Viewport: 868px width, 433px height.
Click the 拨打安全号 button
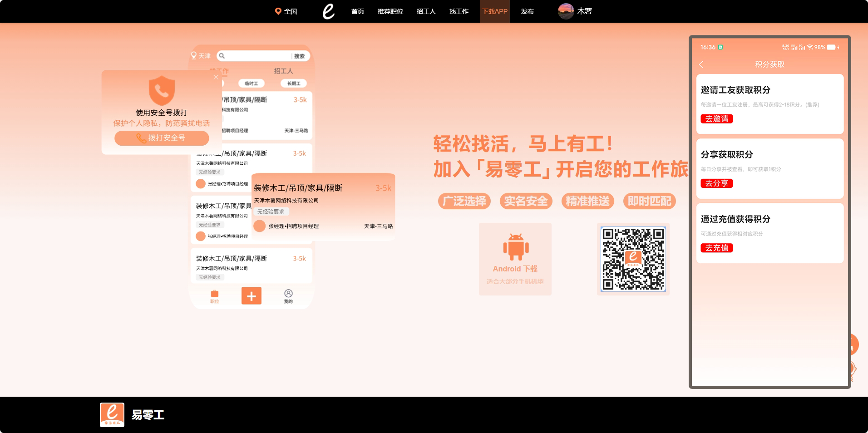162,138
